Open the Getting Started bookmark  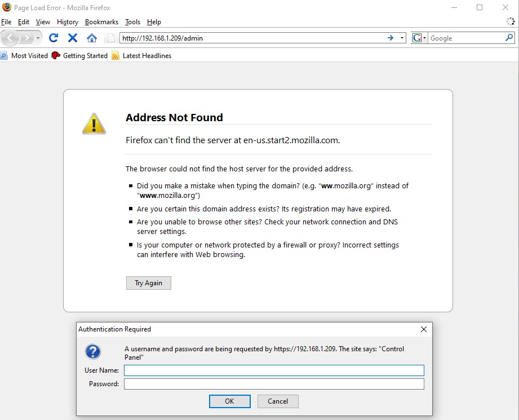79,56
